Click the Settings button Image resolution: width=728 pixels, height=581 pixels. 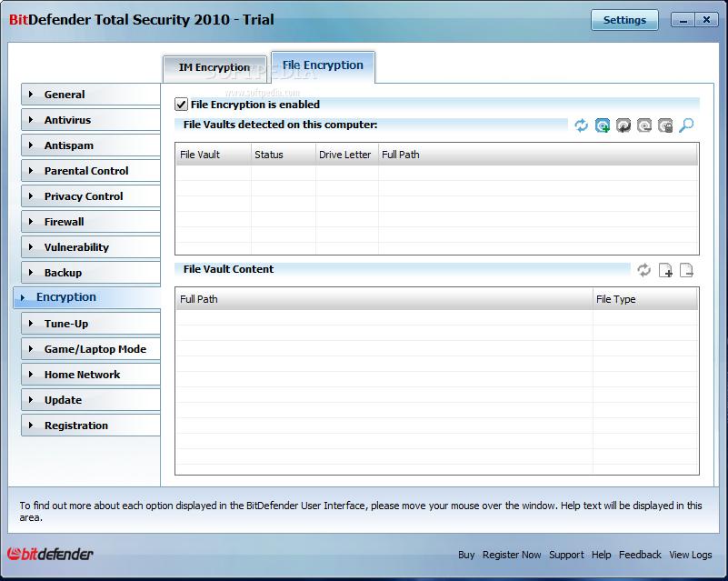pos(624,20)
